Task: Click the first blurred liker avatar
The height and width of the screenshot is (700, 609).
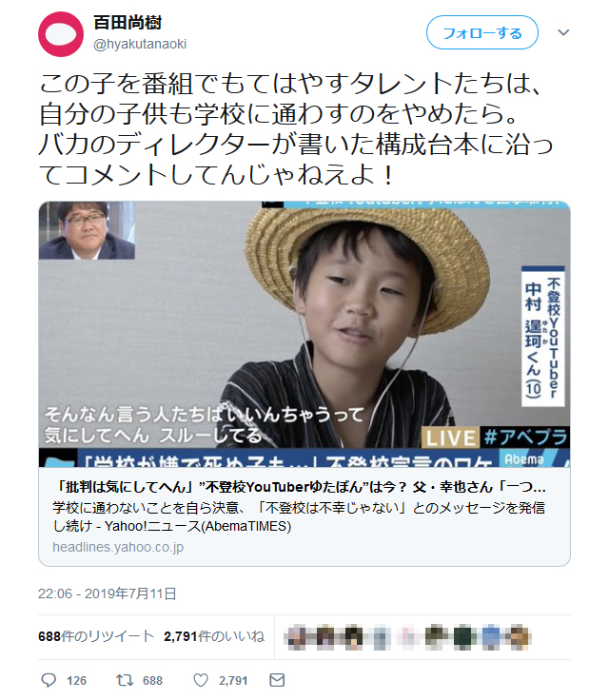Action: (x=297, y=636)
